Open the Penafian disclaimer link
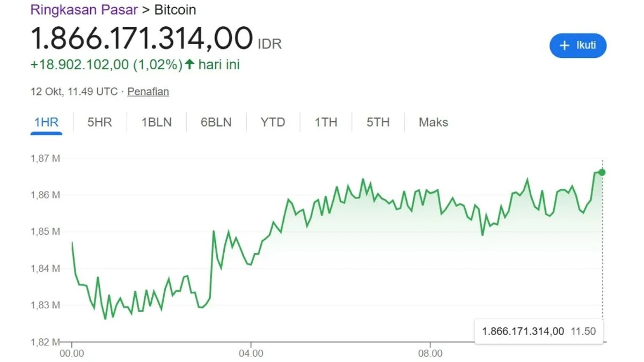 (x=148, y=92)
